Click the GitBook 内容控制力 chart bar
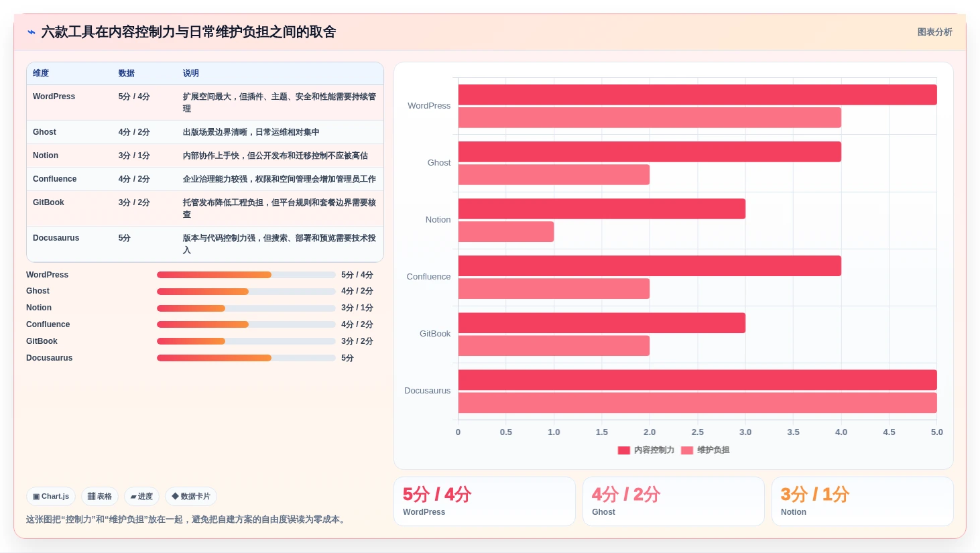The width and height of the screenshot is (980, 553). [602, 323]
